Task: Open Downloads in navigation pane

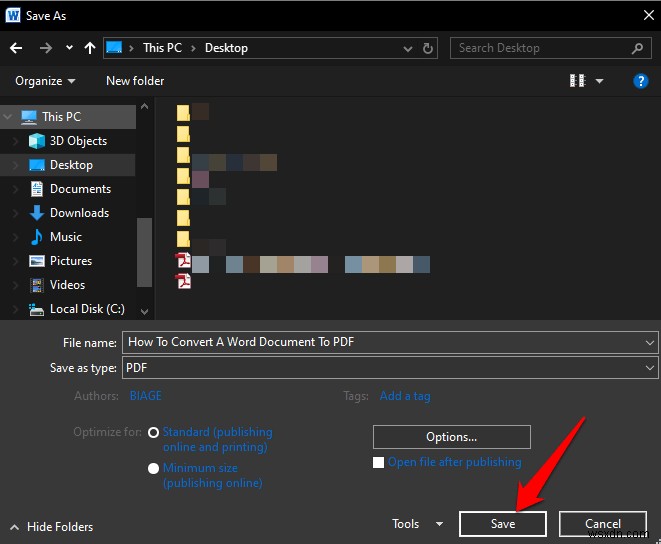Action: 79,213
